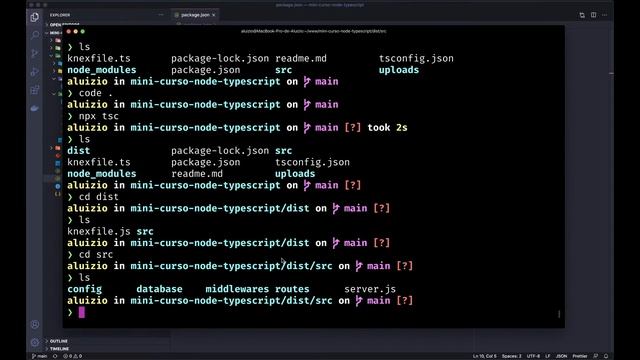The width and height of the screenshot is (640, 360).
Task: Collapse the MINI-CURSO project folder section
Action: tap(53, 33)
